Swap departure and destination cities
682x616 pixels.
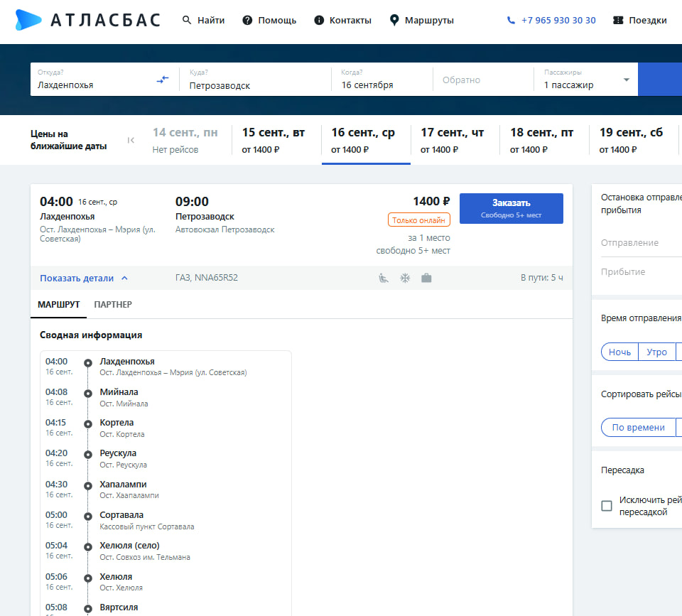coord(163,79)
